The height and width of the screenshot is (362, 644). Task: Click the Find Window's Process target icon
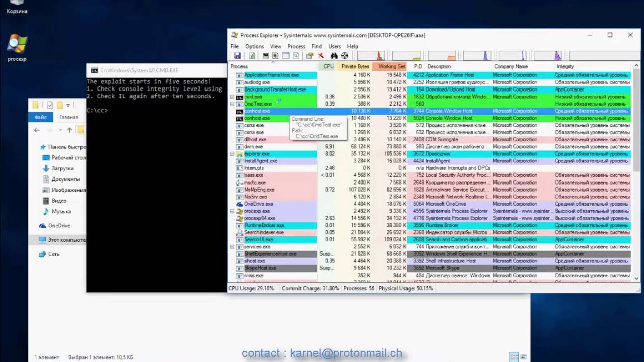click(x=345, y=56)
